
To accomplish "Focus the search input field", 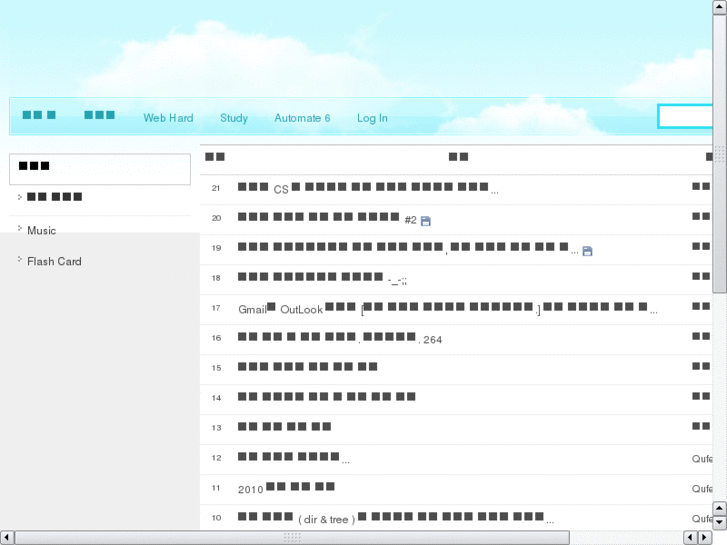I will tap(685, 116).
